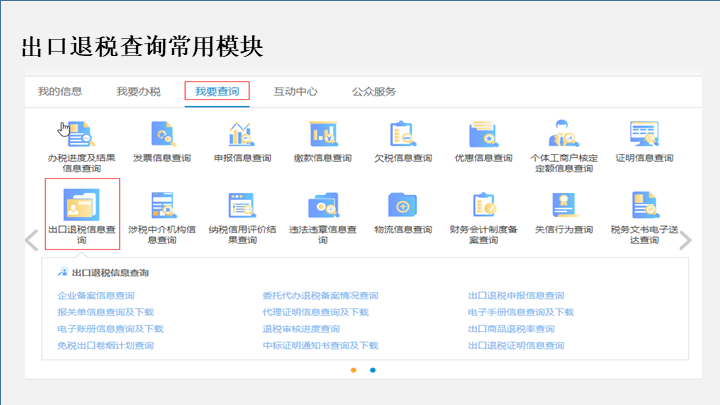Open 报关单信息查询及下载 link
This screenshot has height=405, width=720.
point(105,312)
